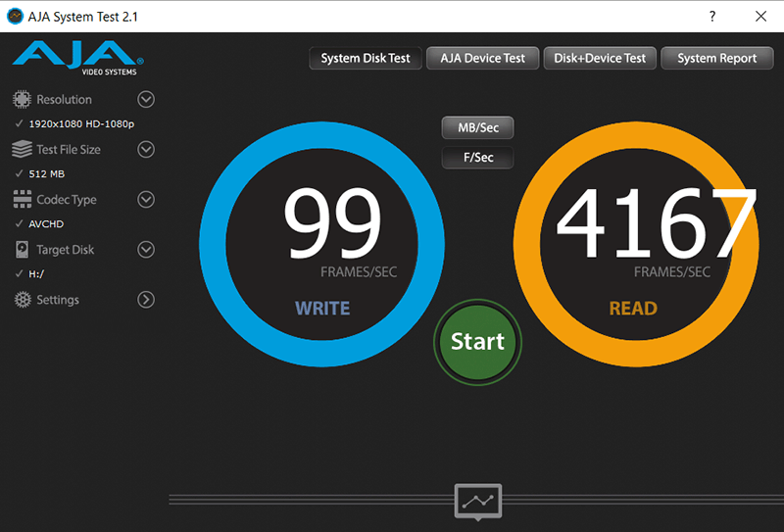Expand the Test File Size dropdown arrow
The width and height of the screenshot is (784, 532).
click(x=146, y=149)
